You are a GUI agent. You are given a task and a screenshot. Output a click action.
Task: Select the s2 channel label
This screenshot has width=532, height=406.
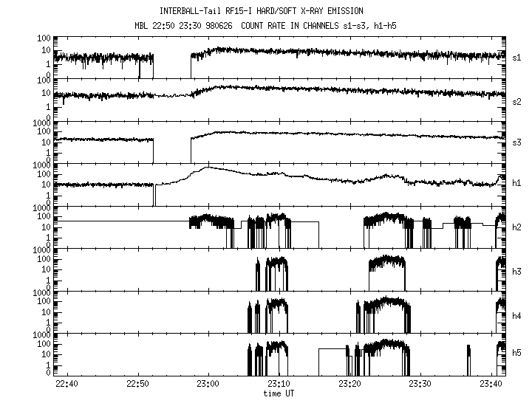[x=517, y=100]
